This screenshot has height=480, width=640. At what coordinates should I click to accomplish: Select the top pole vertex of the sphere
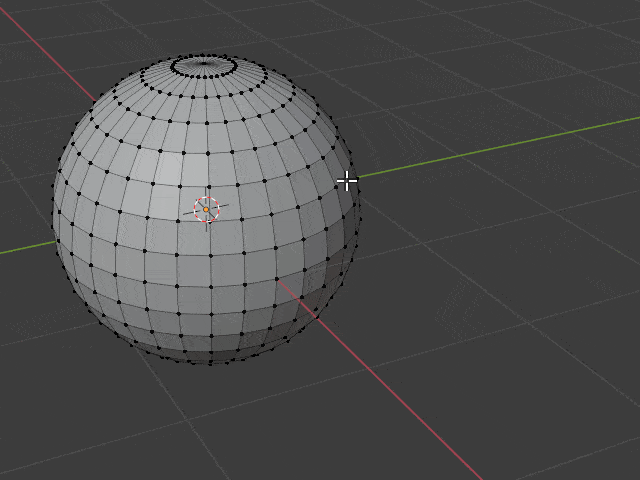(x=204, y=64)
